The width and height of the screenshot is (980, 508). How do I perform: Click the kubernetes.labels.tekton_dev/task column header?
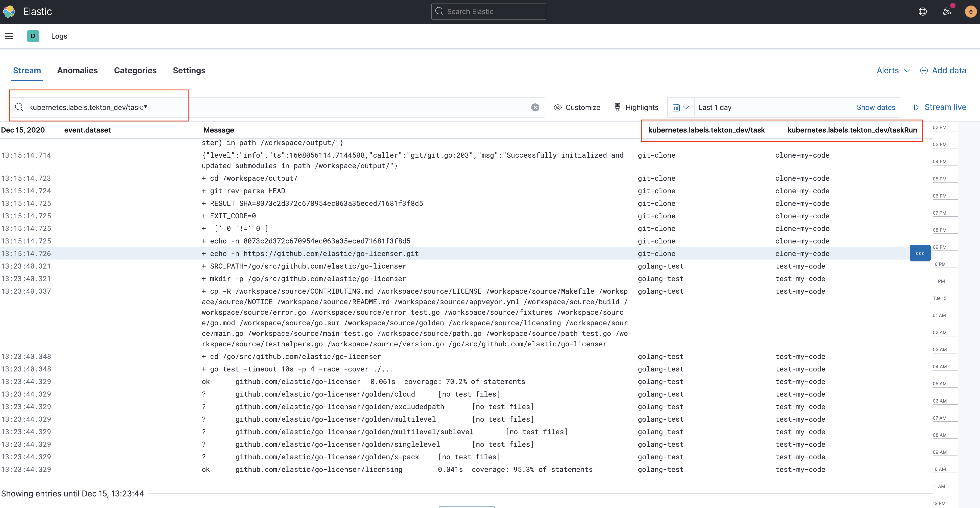click(x=706, y=130)
